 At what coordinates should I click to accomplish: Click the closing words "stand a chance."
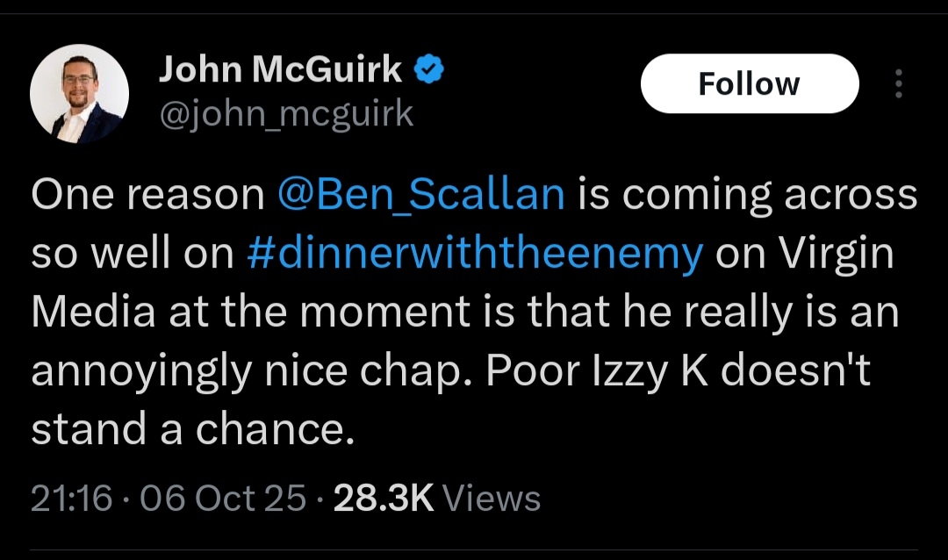pos(192,430)
